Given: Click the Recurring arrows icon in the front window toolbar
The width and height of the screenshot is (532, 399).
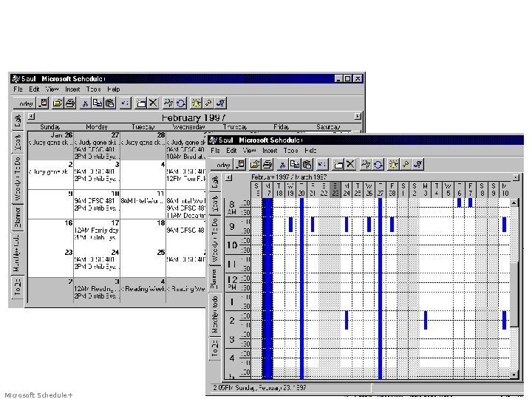Looking at the screenshot, I should (378, 165).
